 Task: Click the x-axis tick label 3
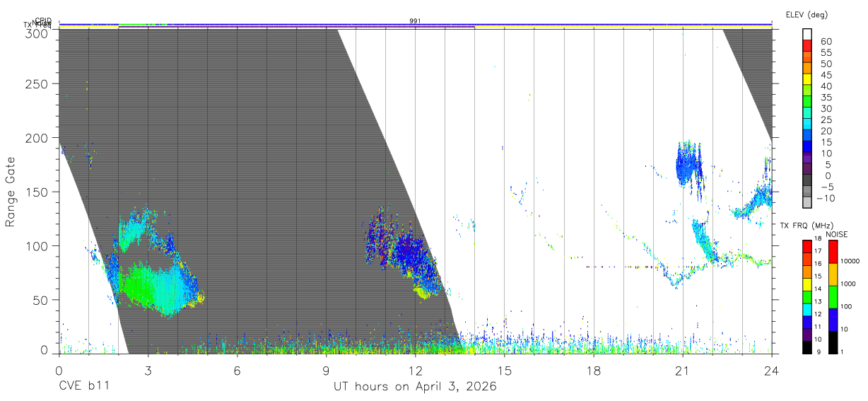click(148, 370)
